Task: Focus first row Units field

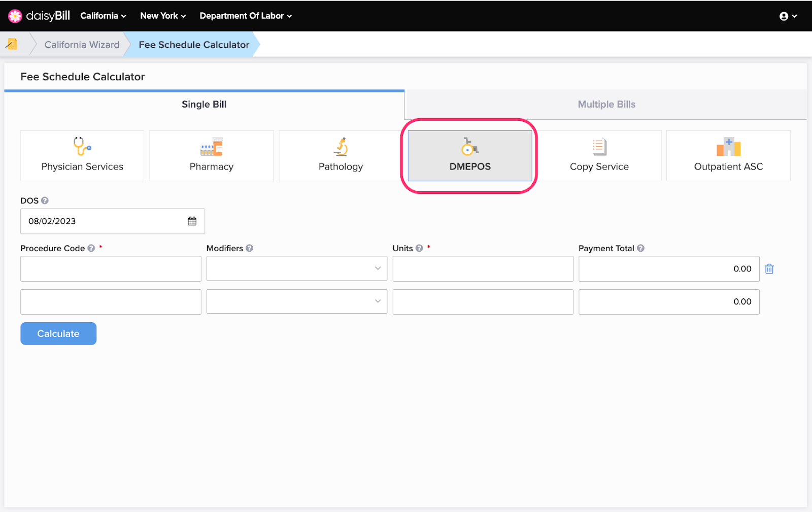Action: tap(483, 268)
